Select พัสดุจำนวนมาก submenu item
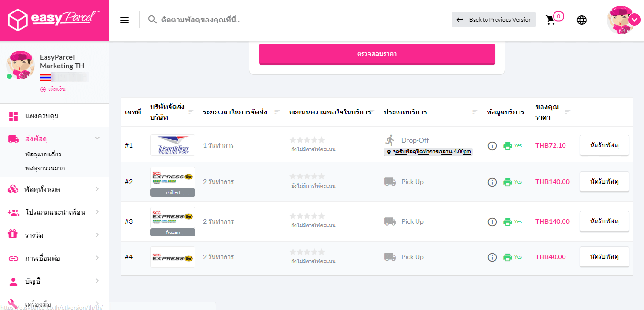Screen dimensions: 644x310 tap(45, 168)
